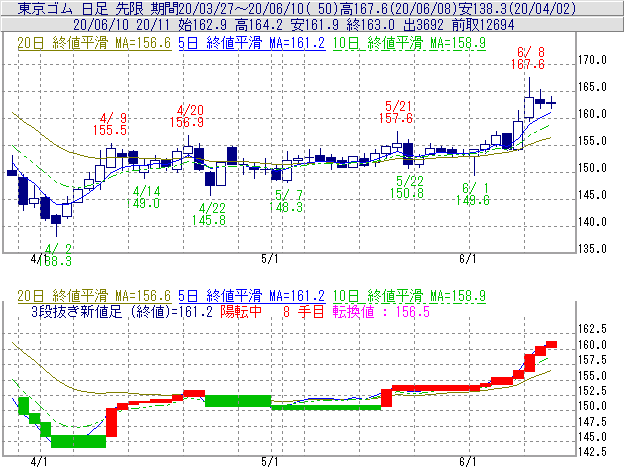Click the 4/9 155.5 high label

110,124
